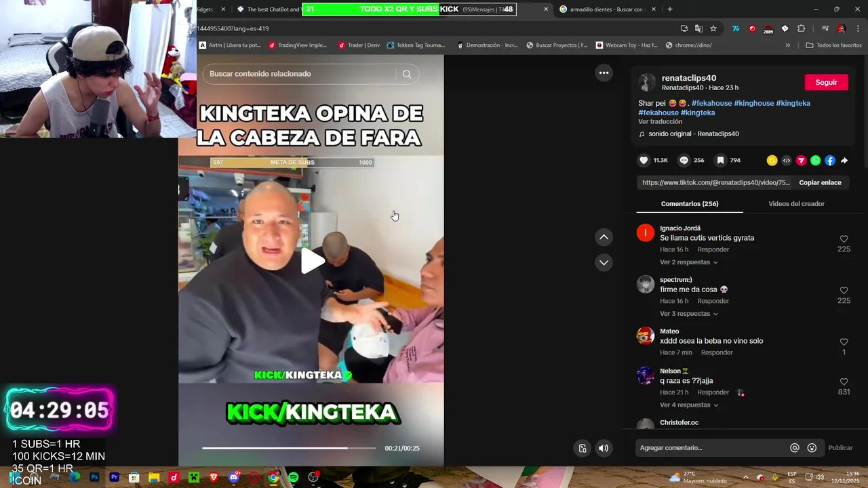868x488 pixels.
Task: Click the search magnifier icon
Action: tap(407, 74)
